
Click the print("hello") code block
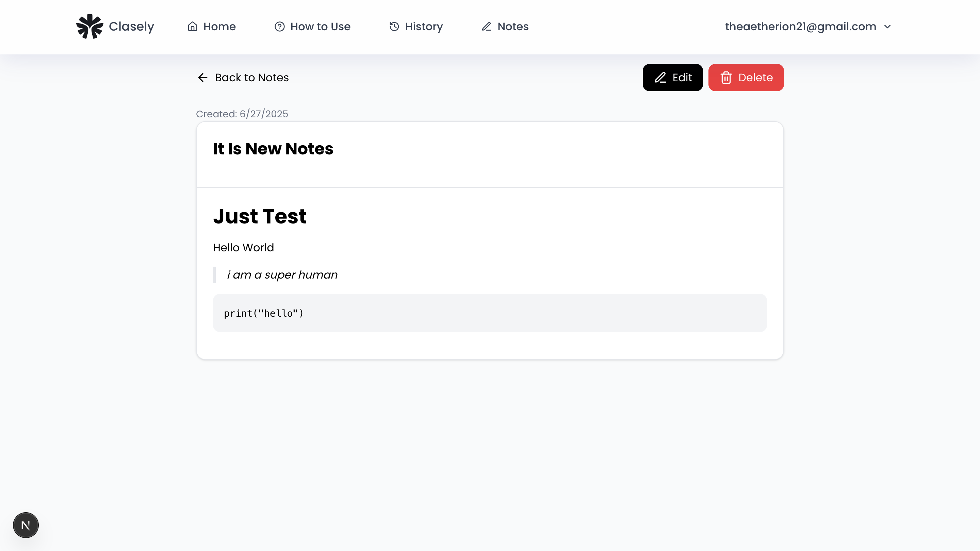pos(490,313)
